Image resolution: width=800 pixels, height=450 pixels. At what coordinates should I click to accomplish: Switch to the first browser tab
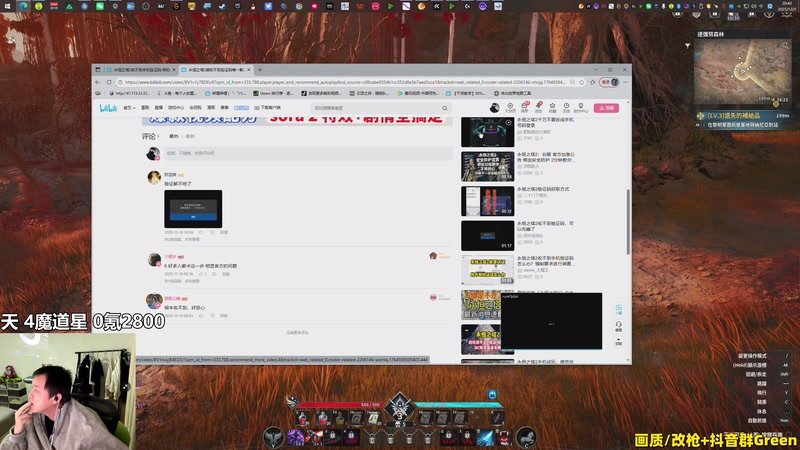[140, 69]
